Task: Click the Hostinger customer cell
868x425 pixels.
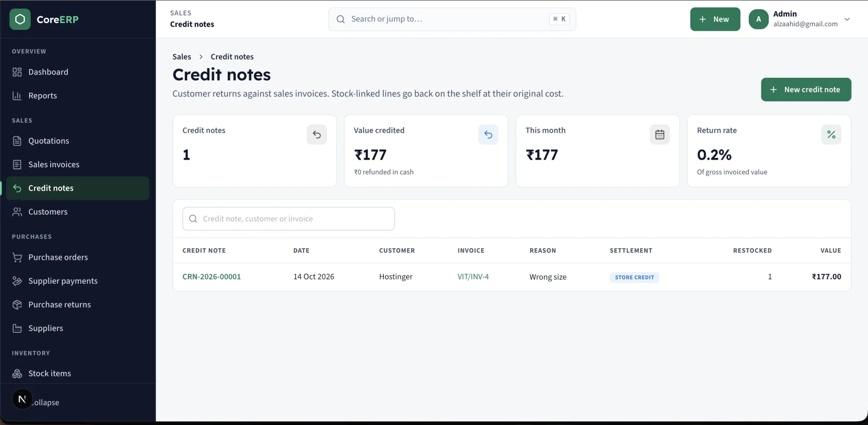Action: pyautogui.click(x=396, y=277)
